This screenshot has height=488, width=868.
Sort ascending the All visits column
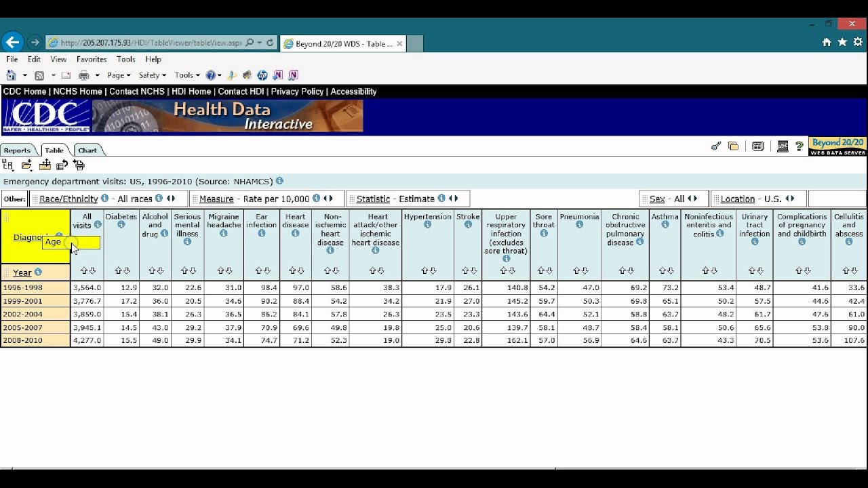click(83, 270)
